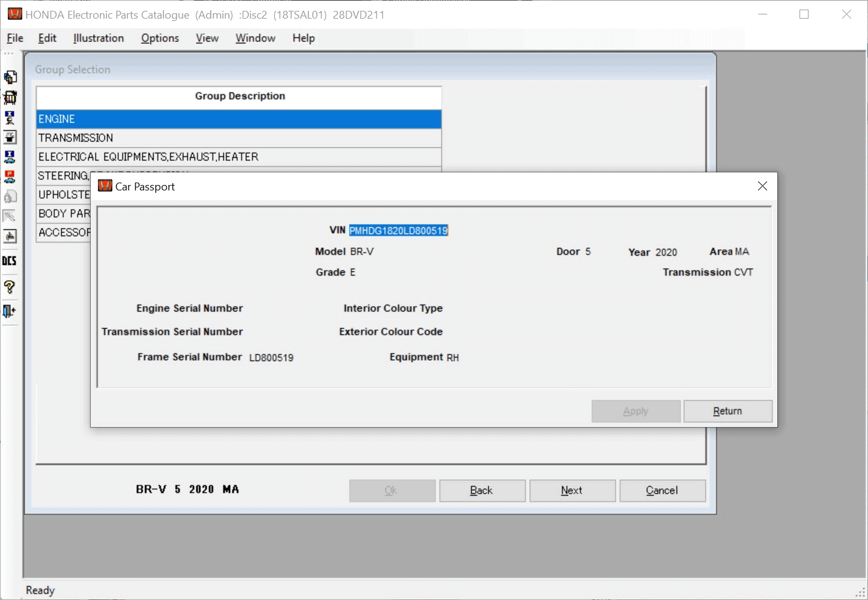Minimize the main application window

(763, 14)
